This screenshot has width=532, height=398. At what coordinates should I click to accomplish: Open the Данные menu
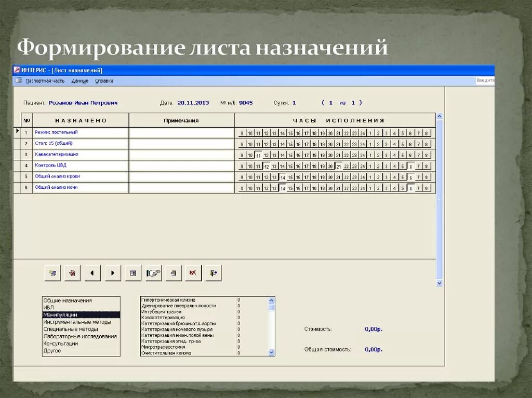click(79, 80)
